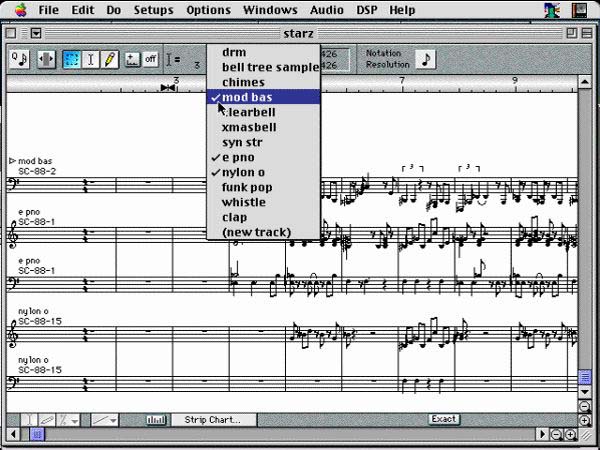This screenshot has width=600, height=450.
Task: Uncheck the e pno track
Action: coord(237,158)
